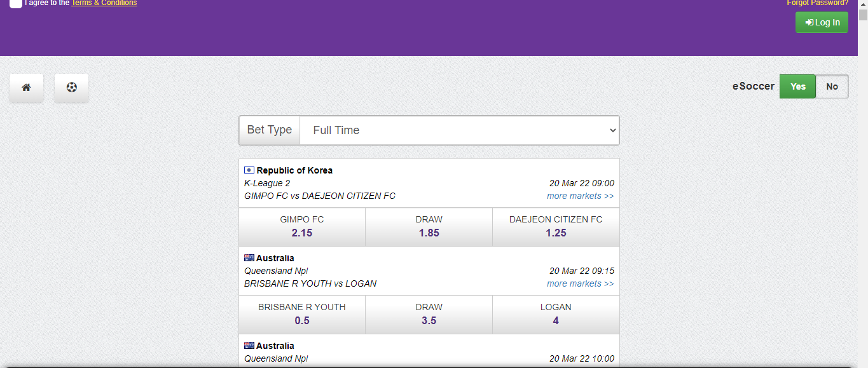Click the Republic of Korea country label

click(x=294, y=170)
